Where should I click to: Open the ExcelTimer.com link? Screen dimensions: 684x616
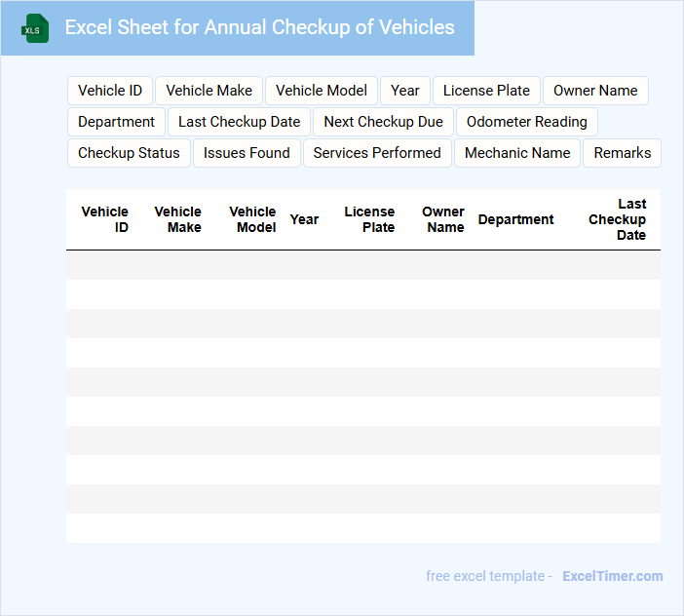tap(612, 576)
